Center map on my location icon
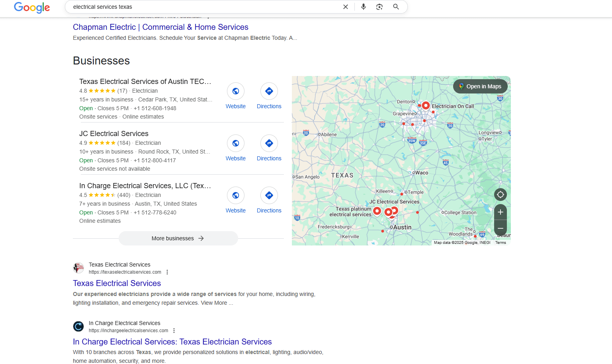Image resolution: width=612 pixels, height=364 pixels. (x=501, y=195)
